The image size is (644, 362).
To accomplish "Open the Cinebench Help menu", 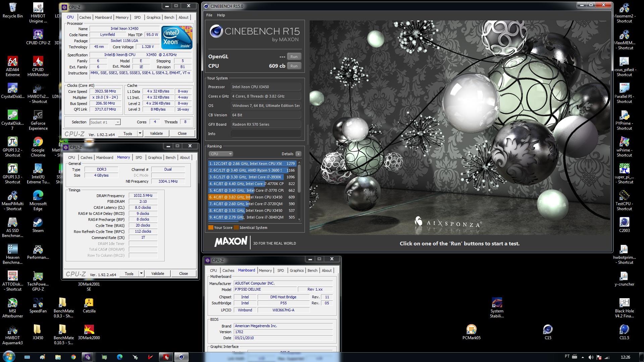I will pos(221,15).
